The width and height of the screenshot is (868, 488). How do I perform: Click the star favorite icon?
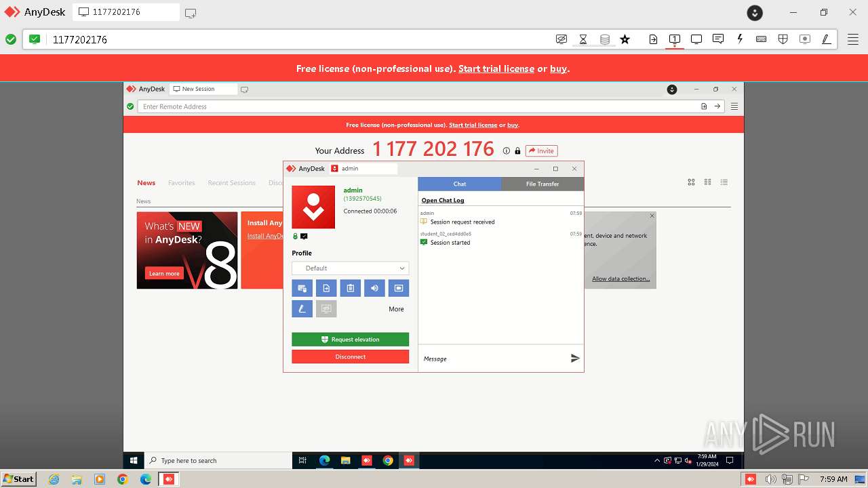click(625, 39)
